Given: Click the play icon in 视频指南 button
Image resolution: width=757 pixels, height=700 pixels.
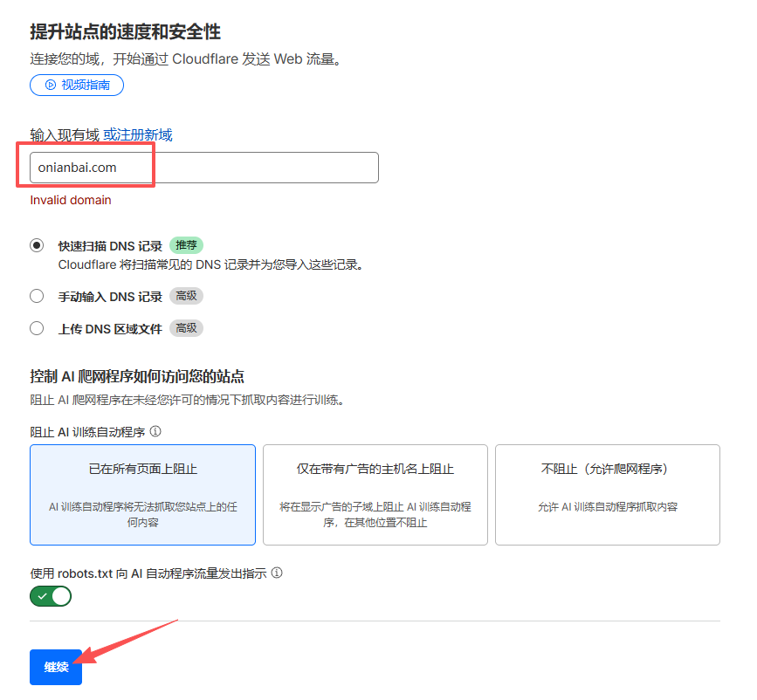Looking at the screenshot, I should tap(51, 85).
